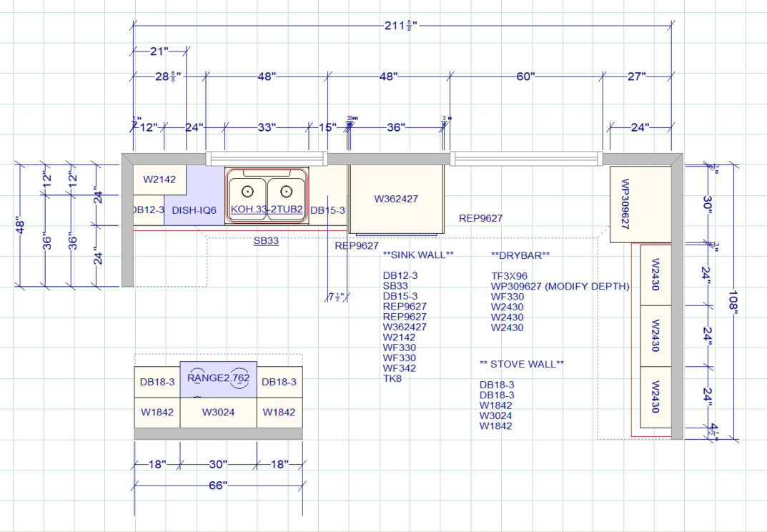Select the TK8 entry in sink list
Viewport: 767px width, 532px height.
[392, 378]
